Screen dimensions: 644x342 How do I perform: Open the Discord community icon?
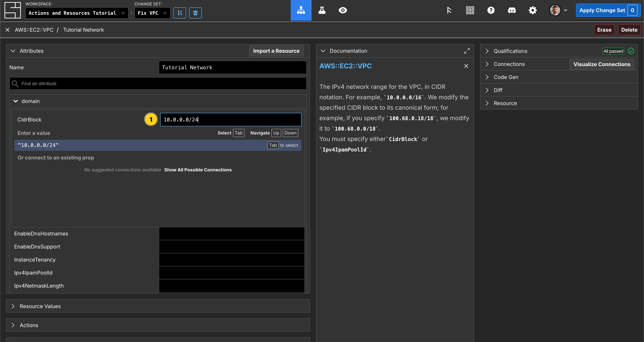point(512,10)
